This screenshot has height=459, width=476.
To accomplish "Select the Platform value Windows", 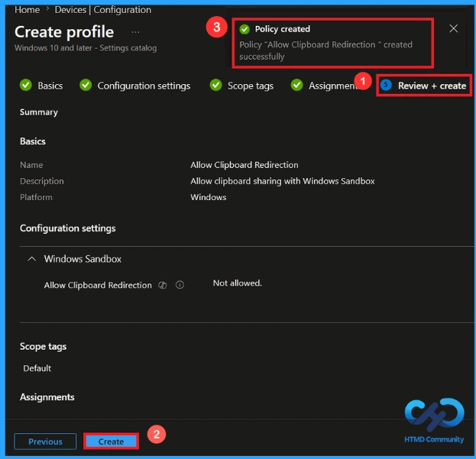I will pos(209,197).
